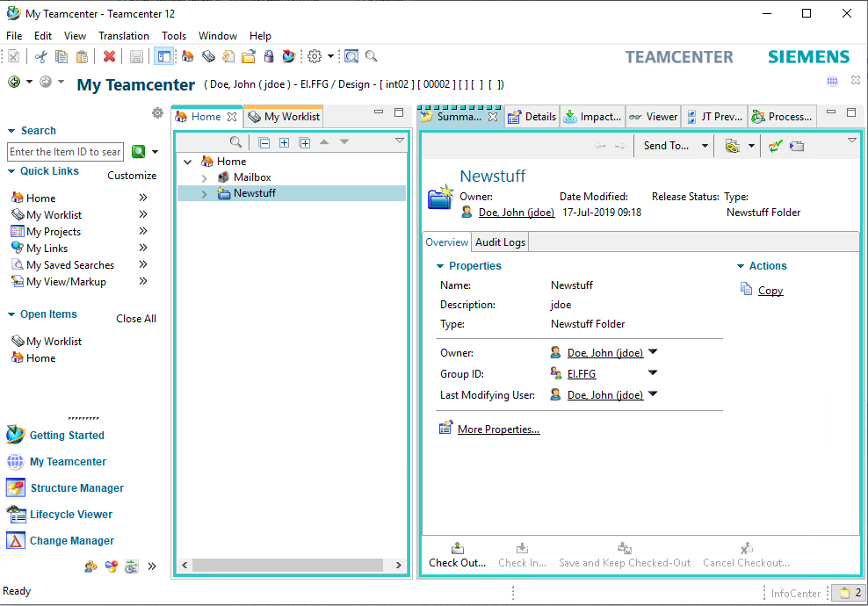Collapse the Quick Links section

[x=12, y=171]
